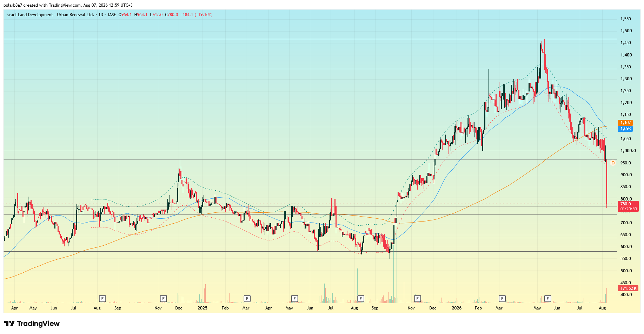Click the 1,050 price axis label

(x=625, y=139)
